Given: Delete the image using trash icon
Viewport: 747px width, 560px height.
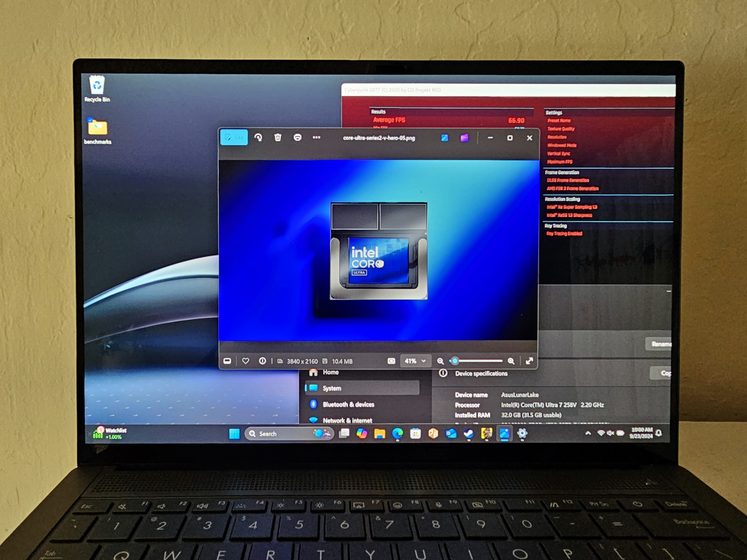Looking at the screenshot, I should (x=278, y=137).
